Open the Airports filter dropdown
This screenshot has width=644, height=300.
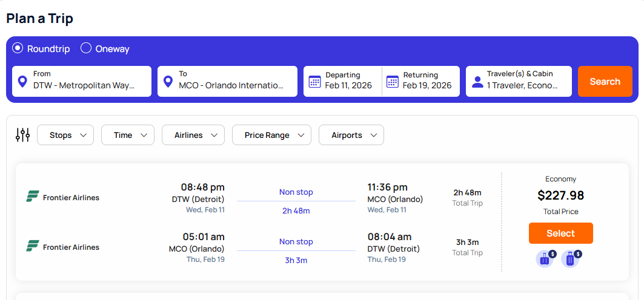(x=351, y=135)
